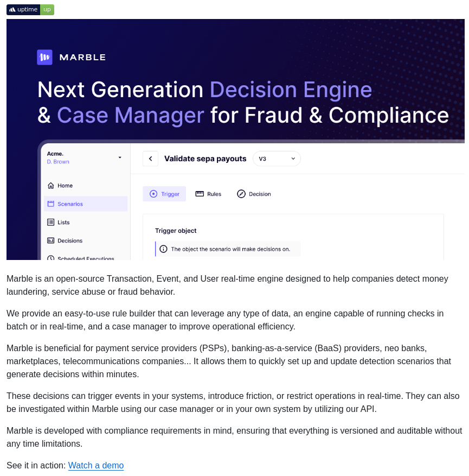Select the Trigger tab

pyautogui.click(x=164, y=194)
